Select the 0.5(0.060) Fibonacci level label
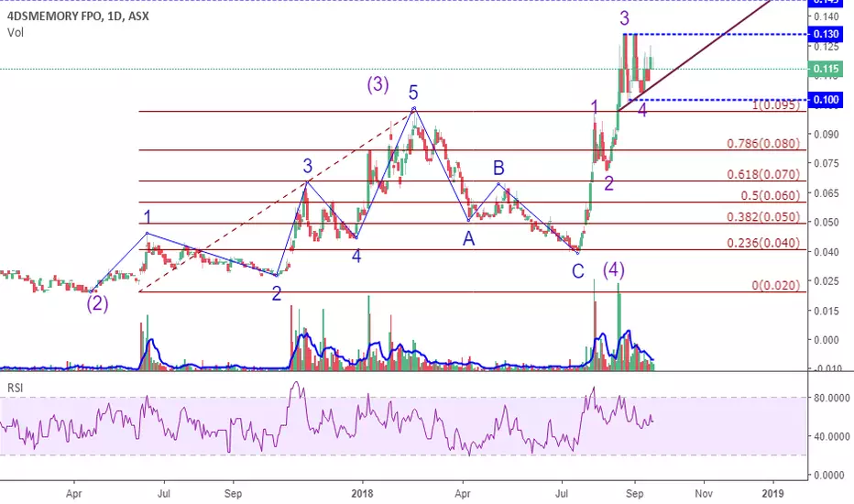This screenshot has height=504, width=854. click(x=770, y=195)
